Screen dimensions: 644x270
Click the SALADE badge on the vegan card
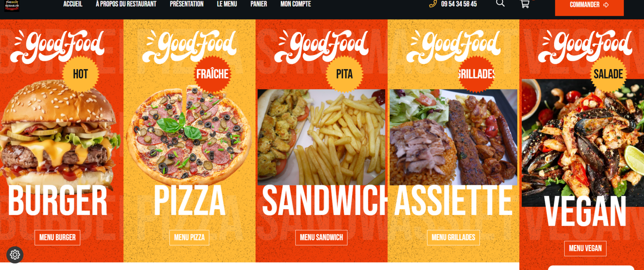[x=608, y=74]
